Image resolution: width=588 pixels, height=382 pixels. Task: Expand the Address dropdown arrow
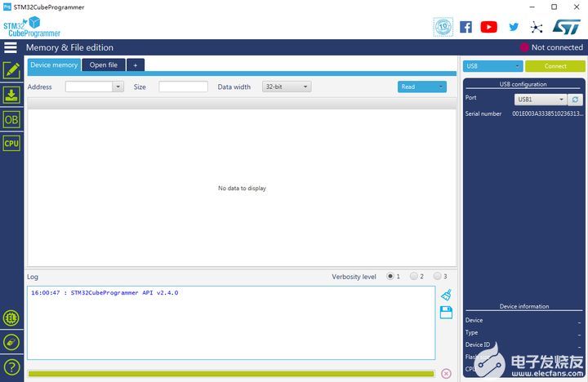click(118, 87)
